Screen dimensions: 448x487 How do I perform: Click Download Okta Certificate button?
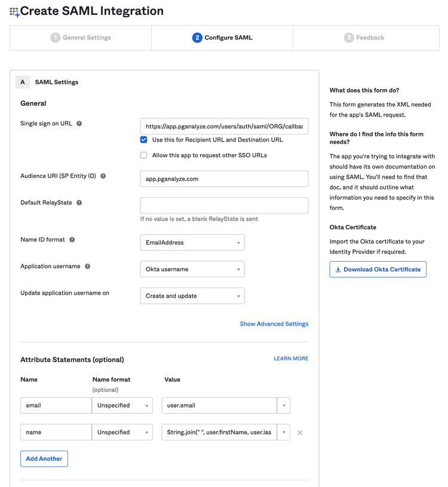(x=378, y=269)
